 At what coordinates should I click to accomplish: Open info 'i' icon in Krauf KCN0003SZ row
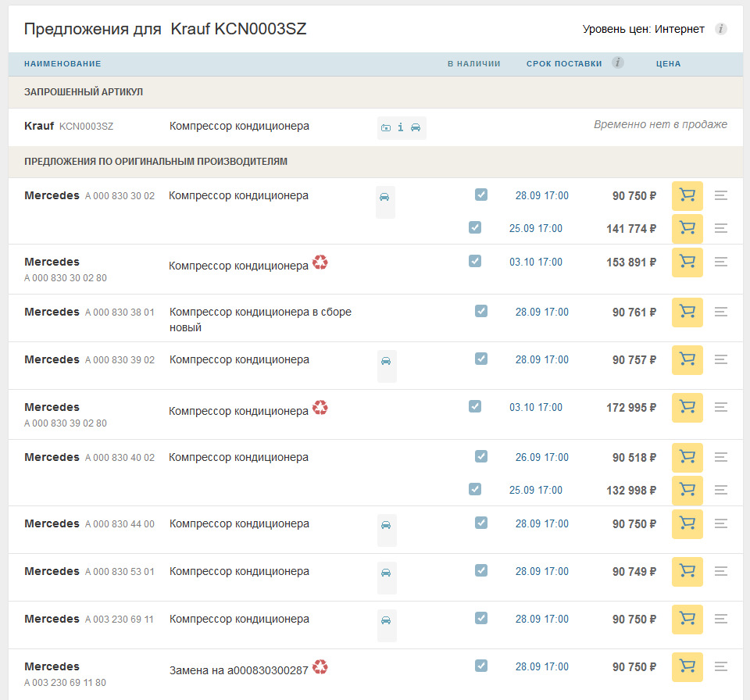(x=400, y=127)
